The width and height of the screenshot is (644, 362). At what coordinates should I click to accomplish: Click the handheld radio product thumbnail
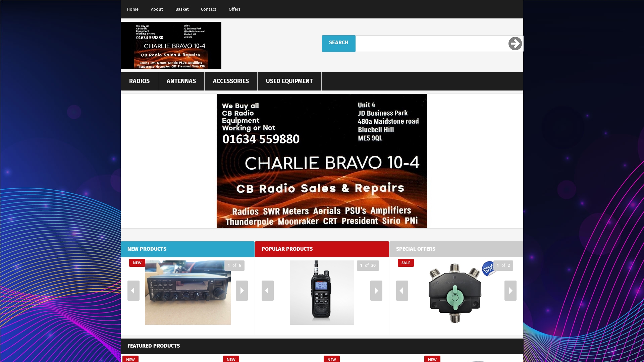point(321,292)
